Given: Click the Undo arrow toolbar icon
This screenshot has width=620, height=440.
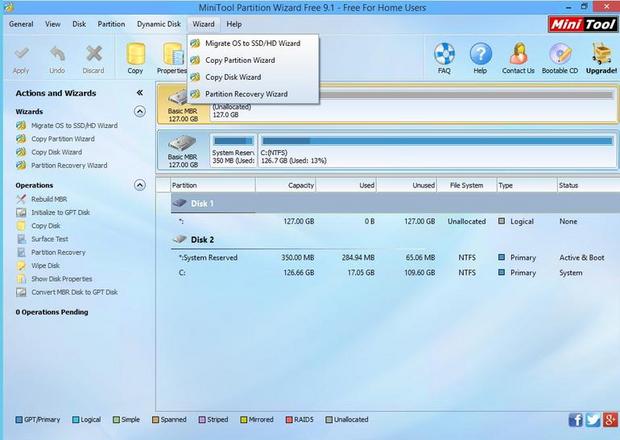Looking at the screenshot, I should pyautogui.click(x=57, y=56).
